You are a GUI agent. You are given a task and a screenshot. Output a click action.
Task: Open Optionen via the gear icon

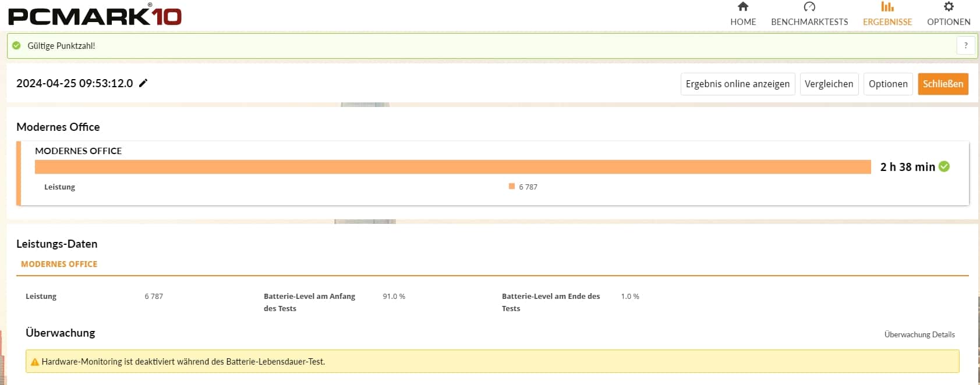click(x=948, y=7)
